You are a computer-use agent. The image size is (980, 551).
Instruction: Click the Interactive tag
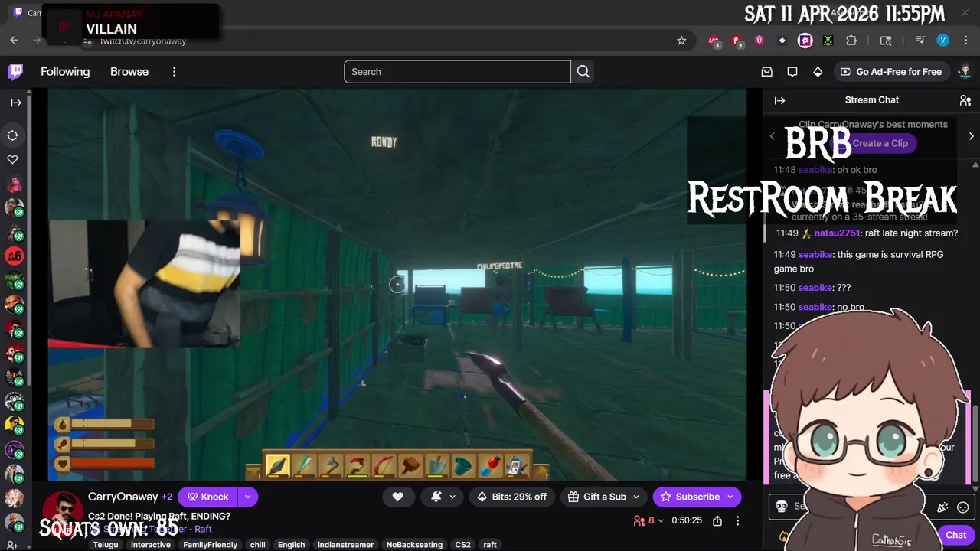coord(150,545)
